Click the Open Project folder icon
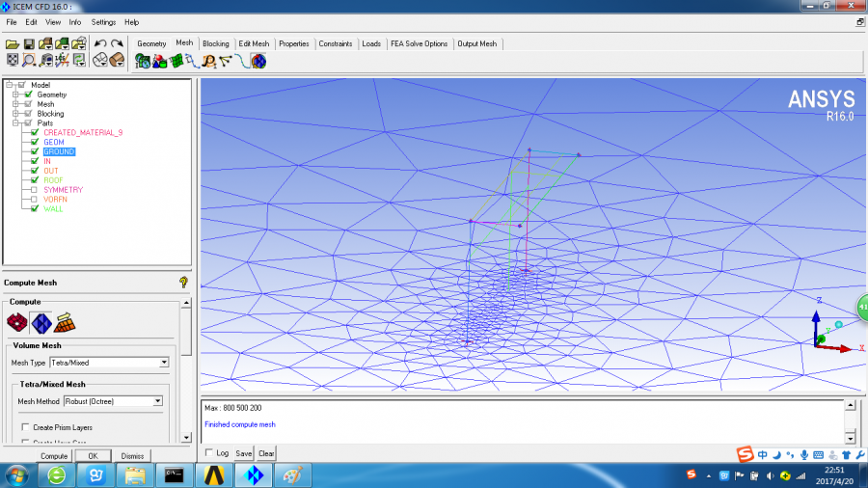 point(13,43)
